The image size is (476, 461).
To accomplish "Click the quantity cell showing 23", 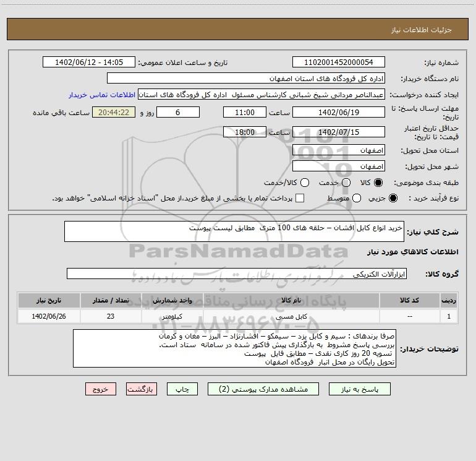I will click(111, 316).
